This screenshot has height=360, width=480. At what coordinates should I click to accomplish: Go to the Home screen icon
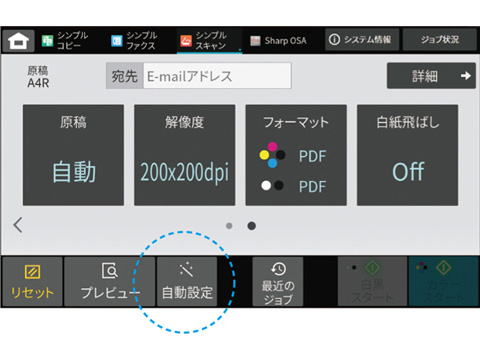pyautogui.click(x=18, y=41)
